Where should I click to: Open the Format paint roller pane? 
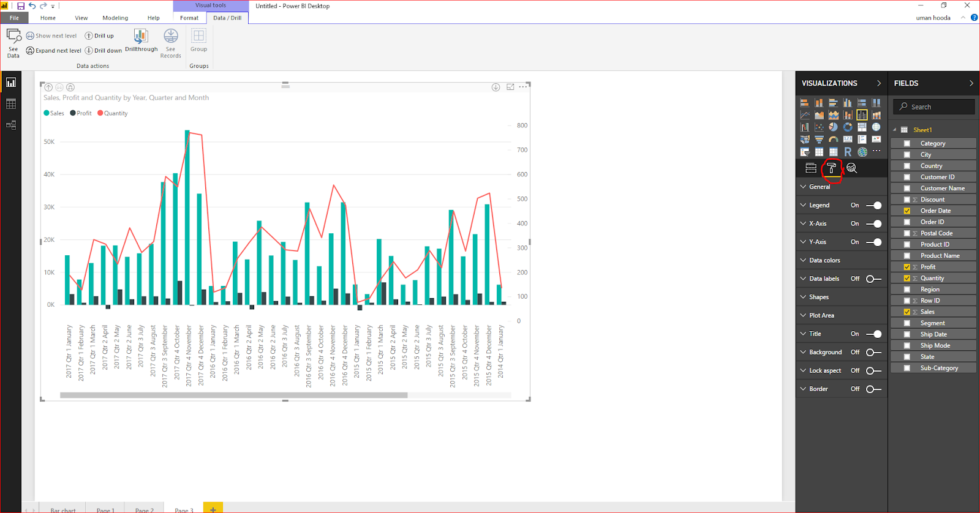click(831, 168)
